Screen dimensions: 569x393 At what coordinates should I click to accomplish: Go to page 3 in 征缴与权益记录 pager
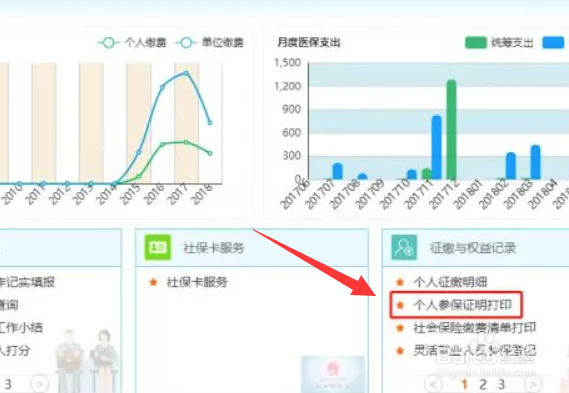click(501, 384)
